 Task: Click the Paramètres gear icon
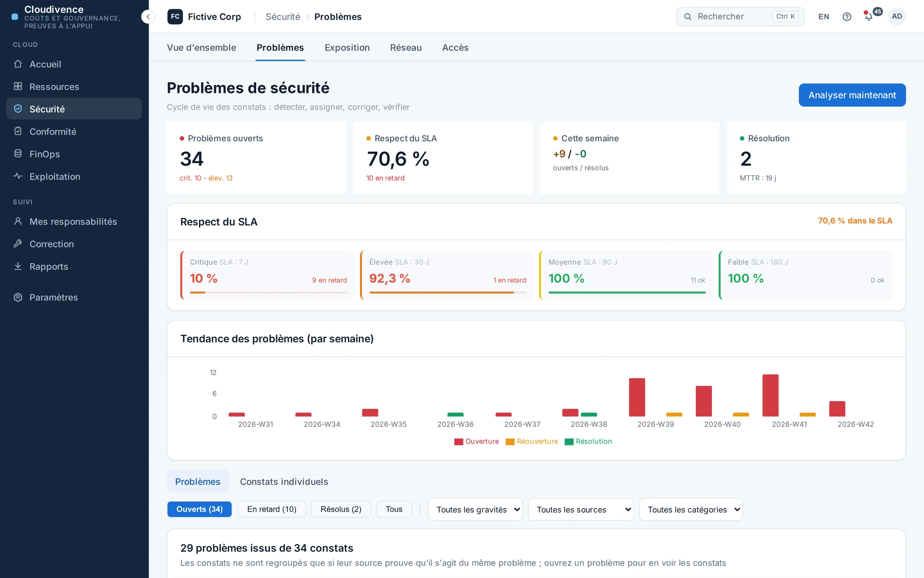[x=18, y=297]
